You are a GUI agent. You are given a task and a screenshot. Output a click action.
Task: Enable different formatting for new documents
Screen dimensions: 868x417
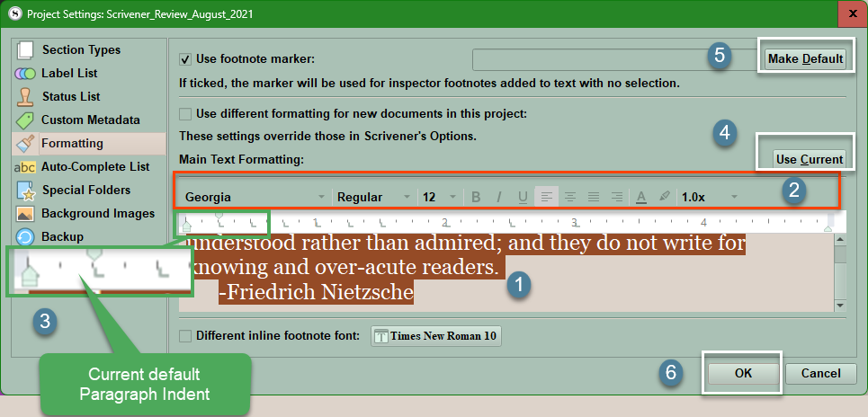(186, 114)
